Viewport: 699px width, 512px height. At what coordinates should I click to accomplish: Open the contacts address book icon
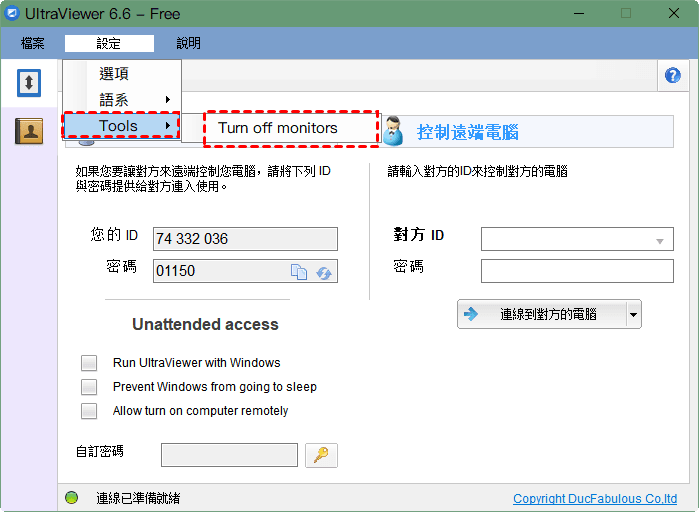coord(29,131)
